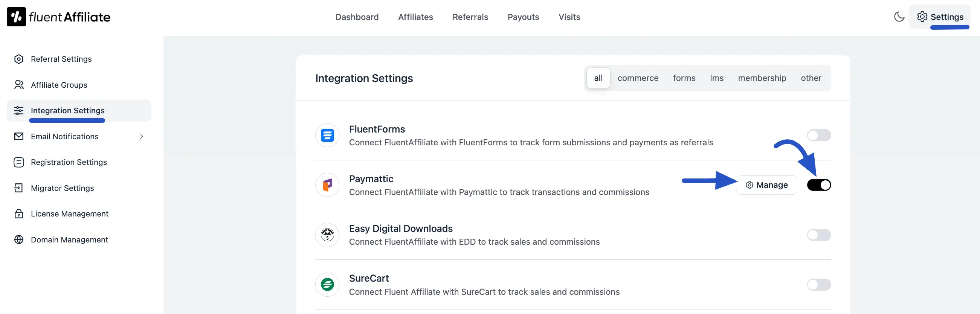The height and width of the screenshot is (314, 980).
Task: Click the fluentAffiliate brand wordmark
Action: click(x=70, y=17)
